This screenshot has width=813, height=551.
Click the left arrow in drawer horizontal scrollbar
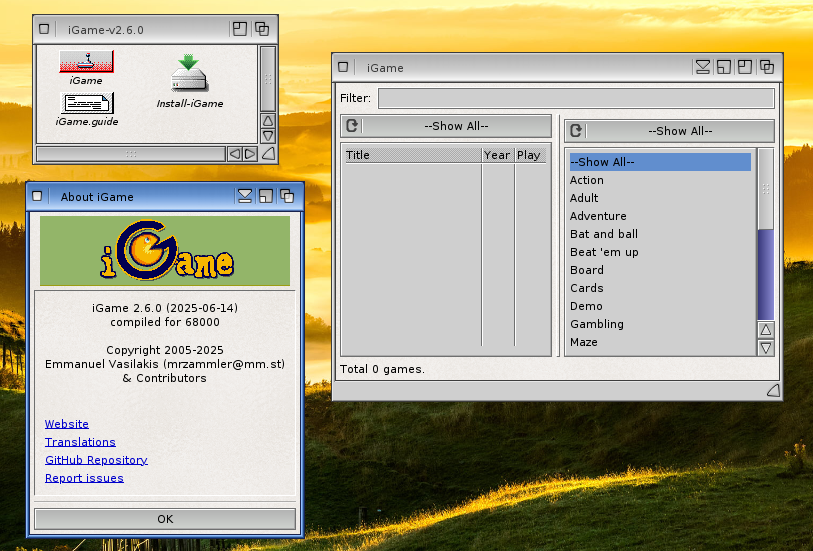click(235, 154)
